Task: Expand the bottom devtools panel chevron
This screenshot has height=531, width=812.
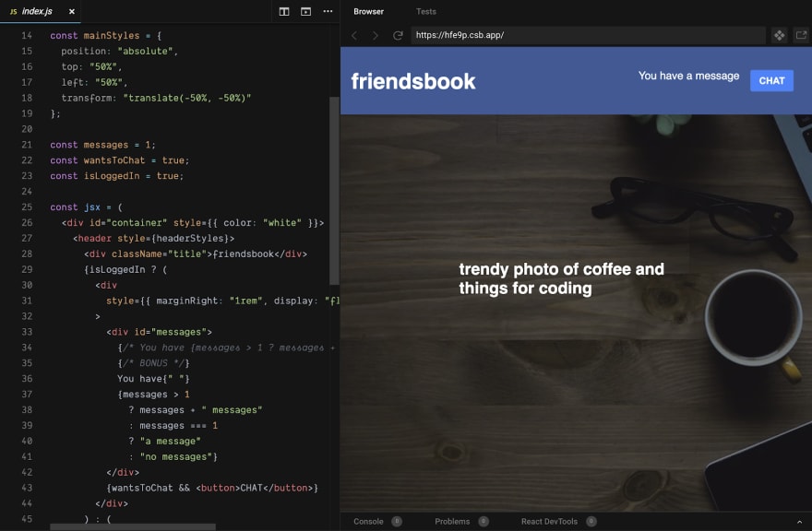Action: pyautogui.click(x=800, y=522)
